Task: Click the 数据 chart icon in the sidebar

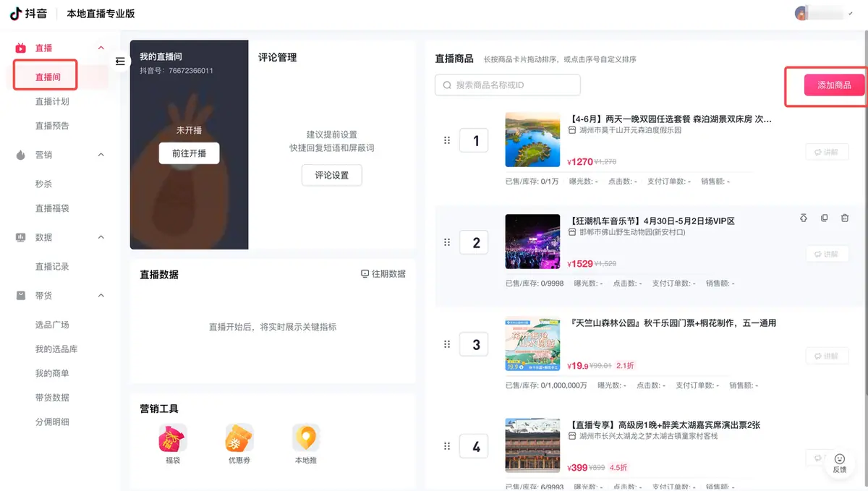Action: [x=21, y=237]
